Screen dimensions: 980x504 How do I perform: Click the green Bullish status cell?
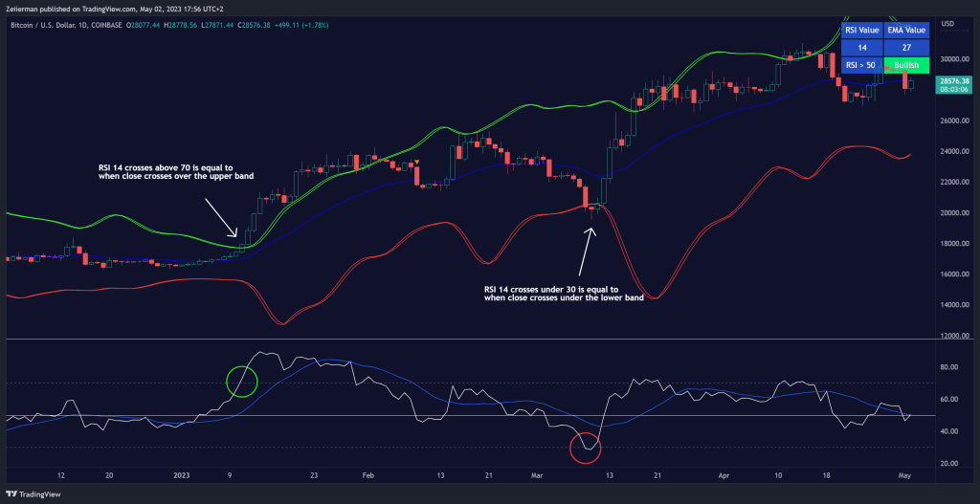(904, 65)
